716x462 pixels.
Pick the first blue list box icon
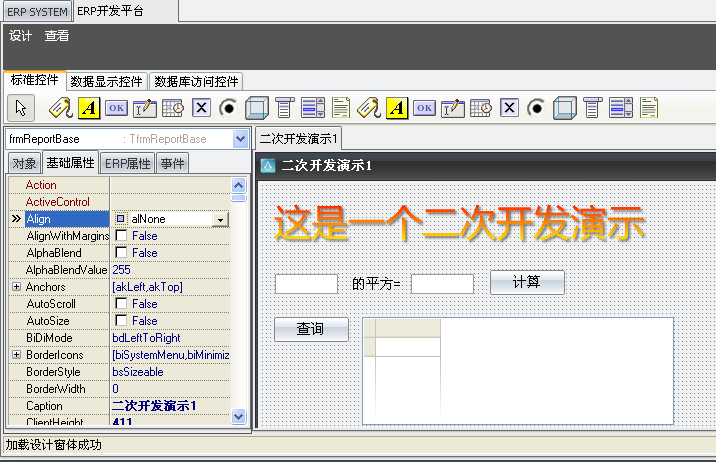[x=313, y=108]
